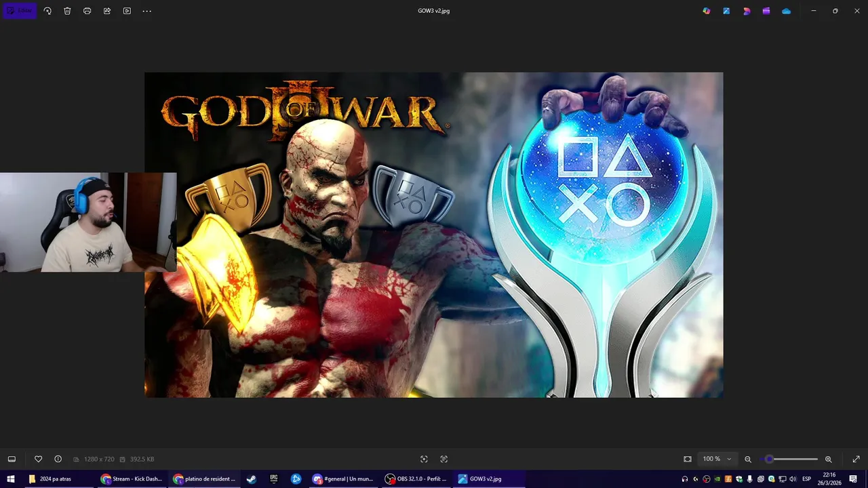
Task: Open the 100 % zoom level dropdown
Action: tap(717, 459)
